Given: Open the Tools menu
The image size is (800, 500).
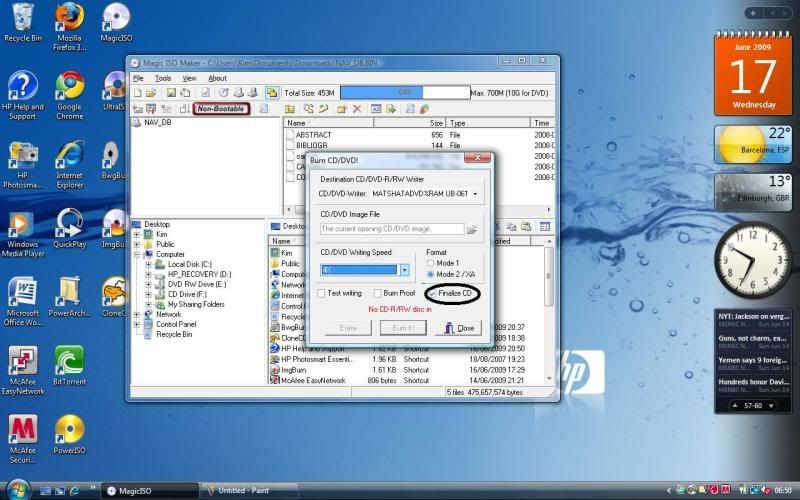Looking at the screenshot, I should (163, 78).
